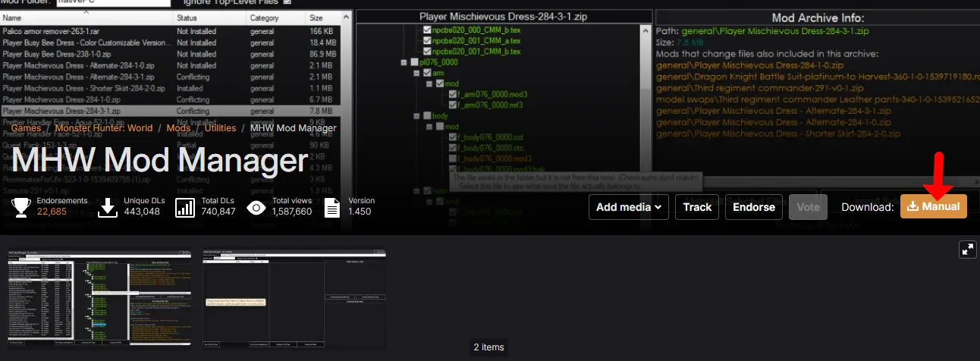The width and height of the screenshot is (980, 361).
Task: Click the Endorsements trophy icon
Action: [x=21, y=207]
